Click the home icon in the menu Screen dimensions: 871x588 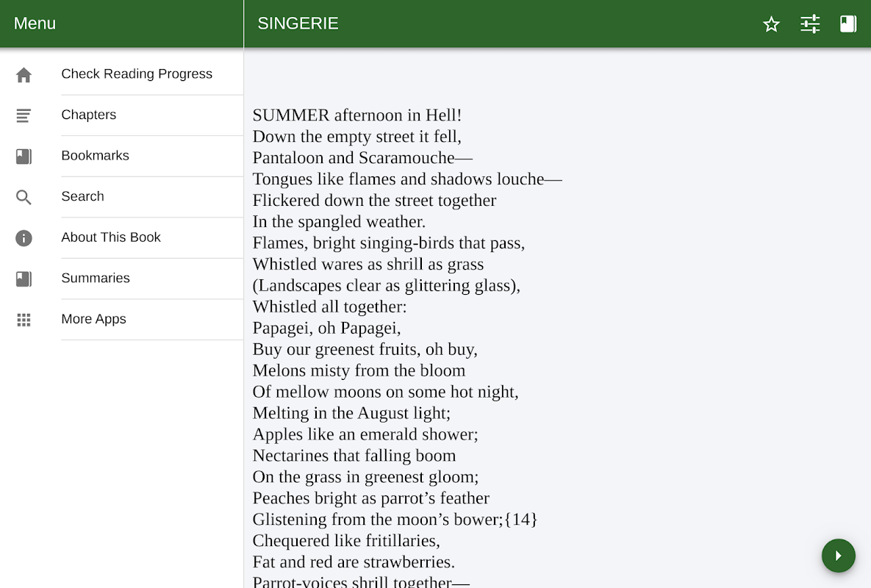(24, 75)
